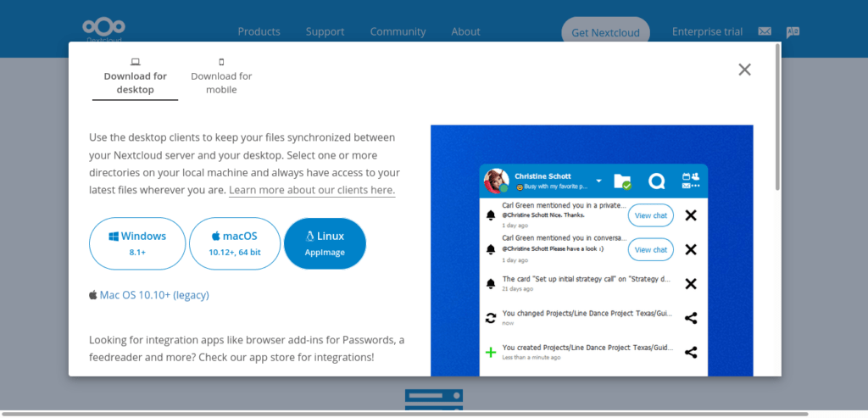This screenshot has height=418, width=868.
Task: Expand the dropdown arrow beside Christine Schott
Action: pos(598,181)
